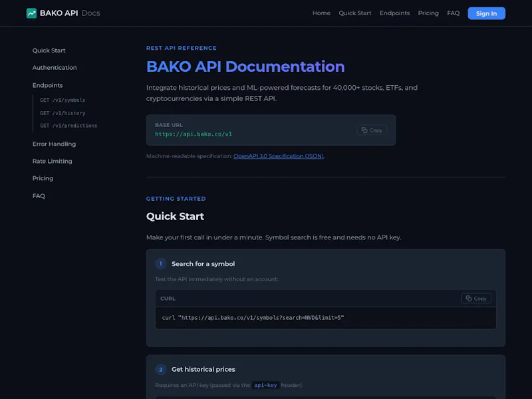
Task: Click the step 1 number badge
Action: coord(161,263)
